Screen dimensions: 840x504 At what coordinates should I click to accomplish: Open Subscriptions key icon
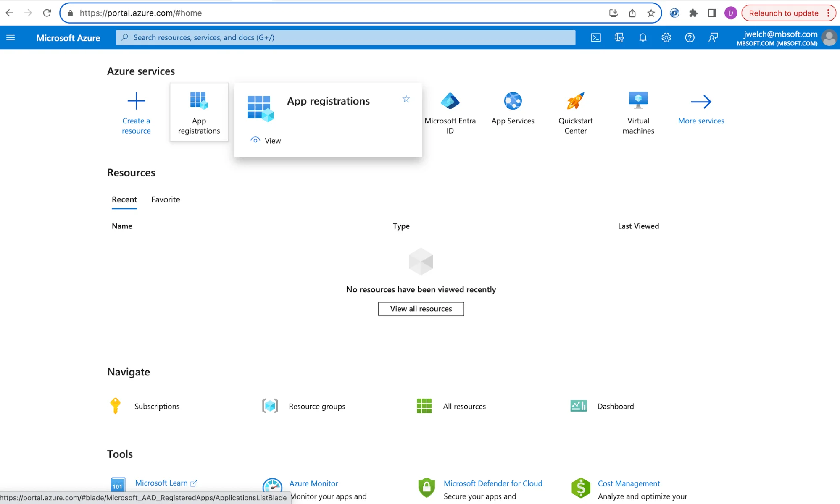point(115,406)
